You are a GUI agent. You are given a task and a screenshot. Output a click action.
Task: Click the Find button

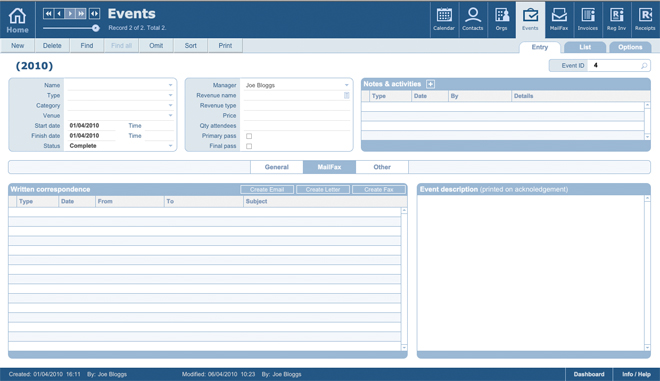pyautogui.click(x=87, y=45)
